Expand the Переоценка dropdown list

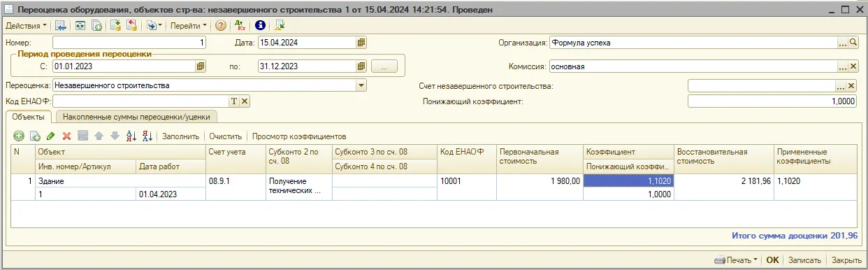361,85
